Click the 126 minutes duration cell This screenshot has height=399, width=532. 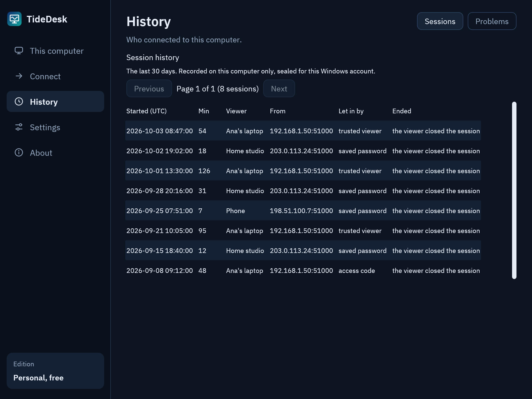pos(204,171)
